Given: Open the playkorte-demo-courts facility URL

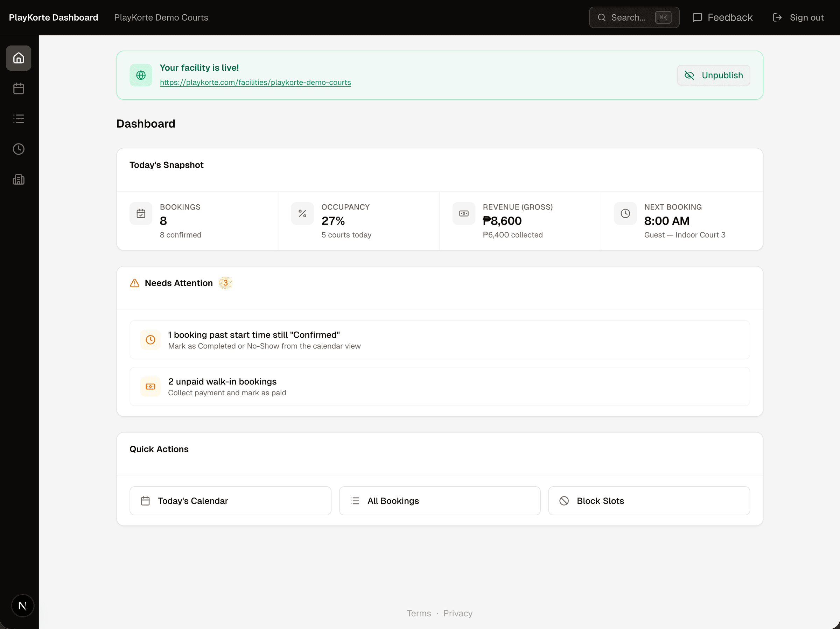Looking at the screenshot, I should click(x=255, y=82).
